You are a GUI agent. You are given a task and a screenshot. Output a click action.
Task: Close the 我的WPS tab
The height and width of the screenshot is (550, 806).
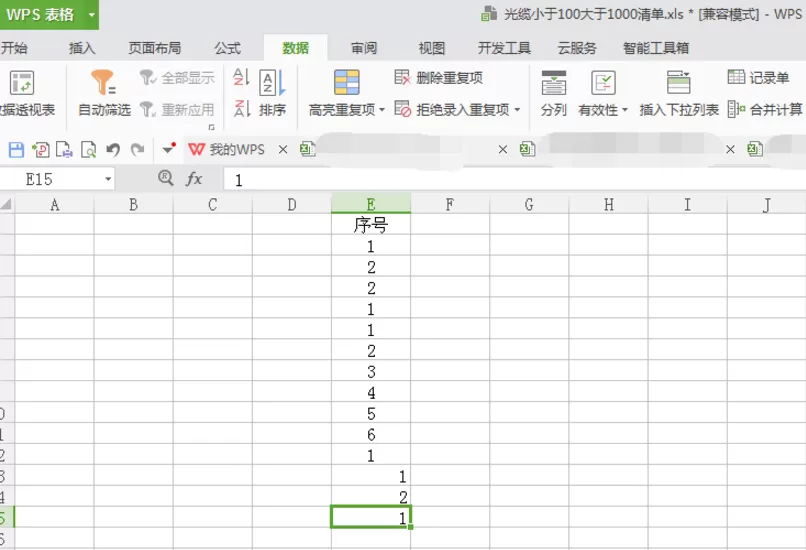(283, 150)
